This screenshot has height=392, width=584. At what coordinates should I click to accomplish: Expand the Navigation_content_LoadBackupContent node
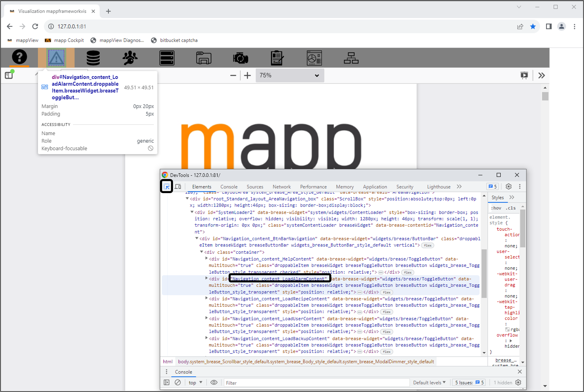click(206, 338)
